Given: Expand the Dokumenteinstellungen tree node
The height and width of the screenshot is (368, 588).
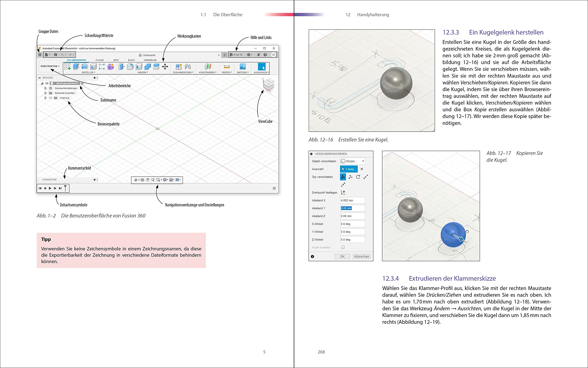Looking at the screenshot, I should point(45,88).
